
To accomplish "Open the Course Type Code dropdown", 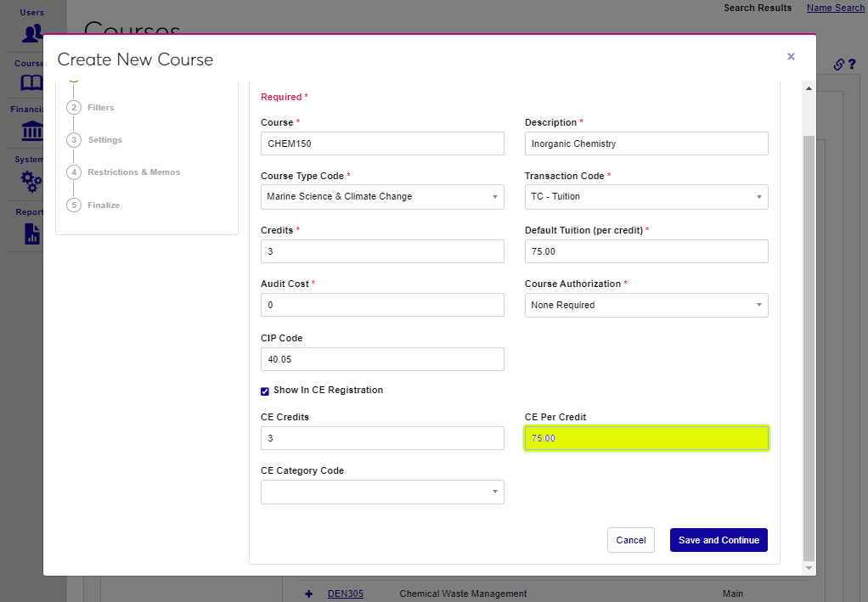I will point(382,197).
